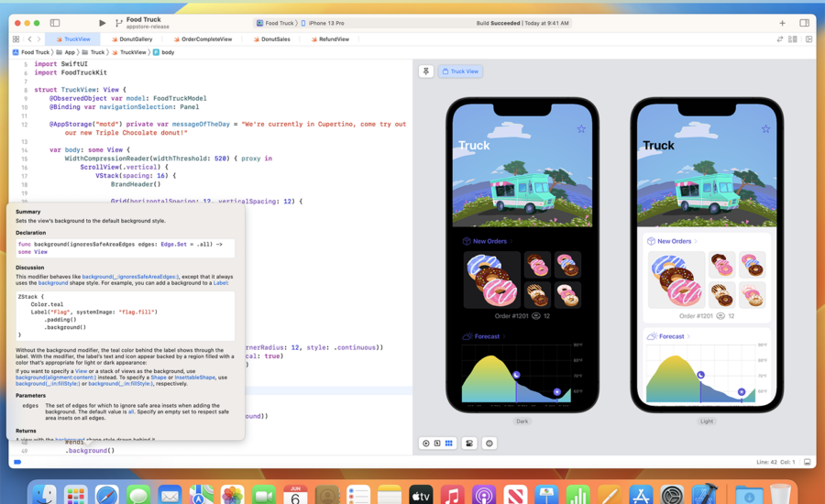Open the TruckView file breadcrumb
Image resolution: width=825 pixels, height=504 pixels.
click(x=129, y=52)
